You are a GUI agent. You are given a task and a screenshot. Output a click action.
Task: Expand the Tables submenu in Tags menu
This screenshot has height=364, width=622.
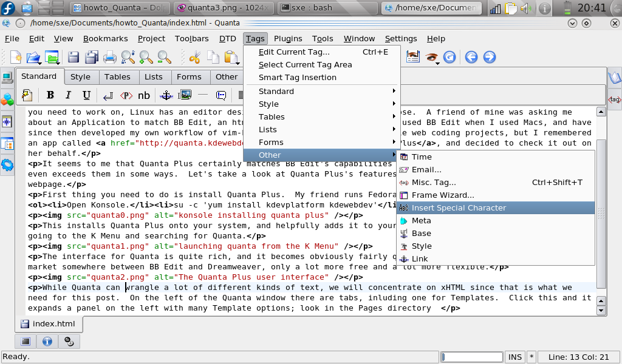[322, 117]
